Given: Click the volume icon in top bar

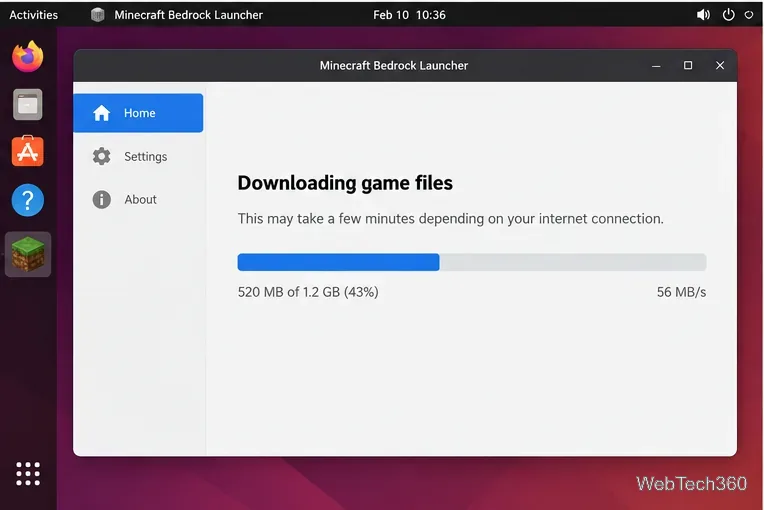Looking at the screenshot, I should pyautogui.click(x=703, y=15).
